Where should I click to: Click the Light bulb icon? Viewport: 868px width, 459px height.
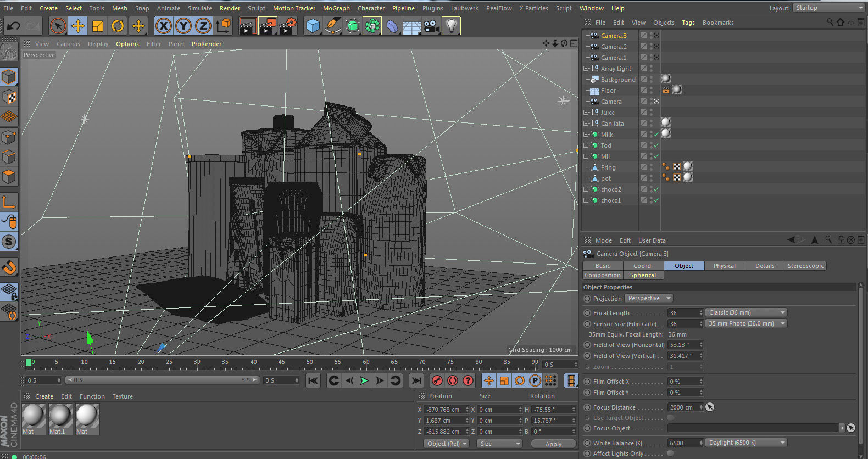pos(451,26)
